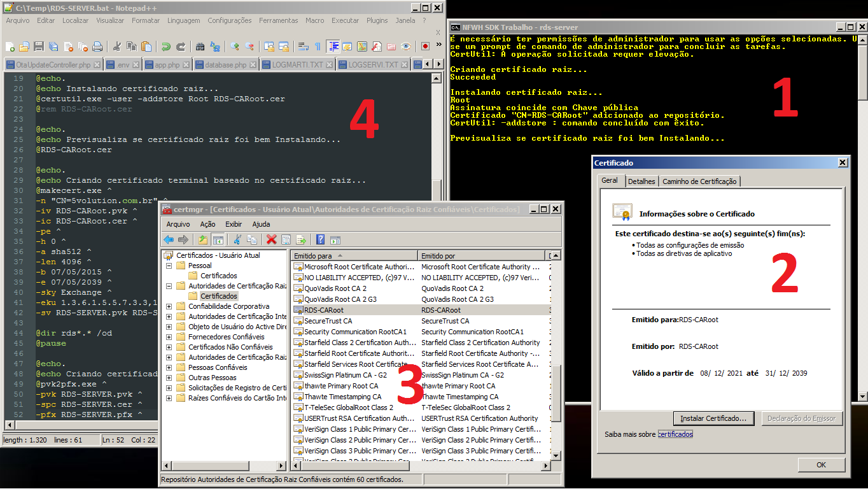Click the Save file icon in Notepad++

38,46
